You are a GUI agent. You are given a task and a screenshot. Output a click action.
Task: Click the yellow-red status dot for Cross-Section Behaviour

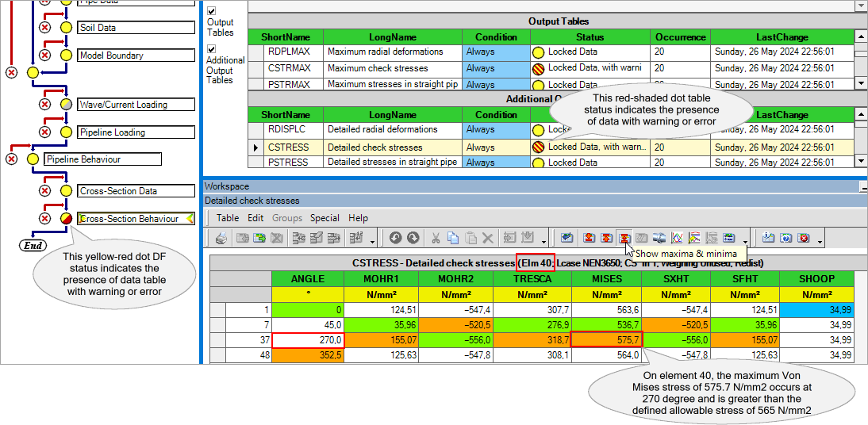[x=67, y=219]
